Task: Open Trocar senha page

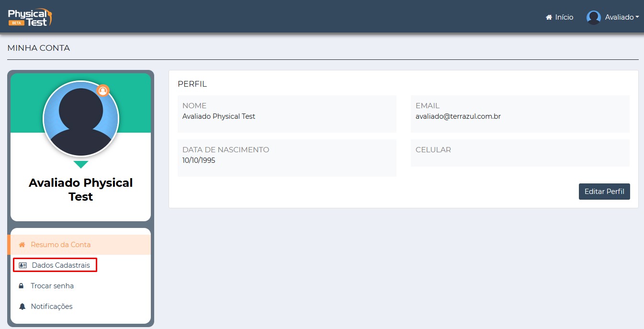Action: click(52, 286)
